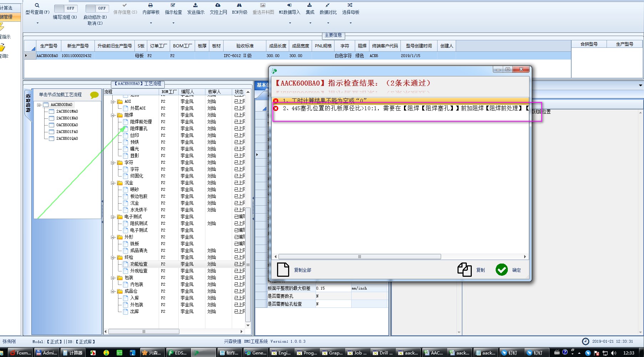The image size is (644, 357).
Task: Click process tree scroll-down arrow
Action: 248,325
